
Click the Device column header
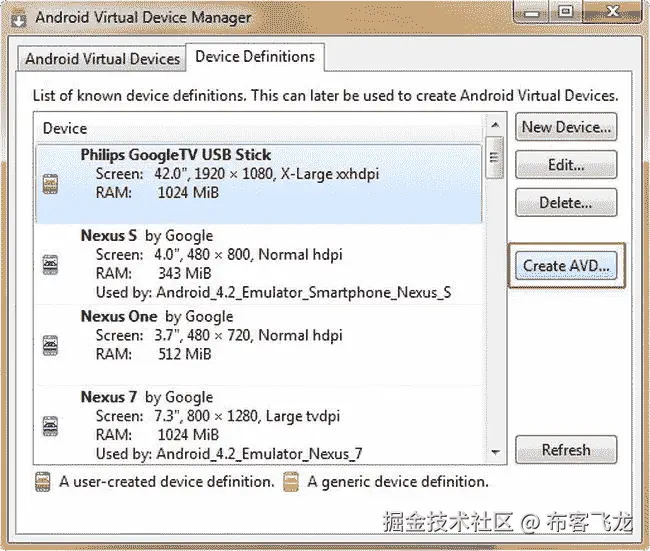click(x=259, y=129)
